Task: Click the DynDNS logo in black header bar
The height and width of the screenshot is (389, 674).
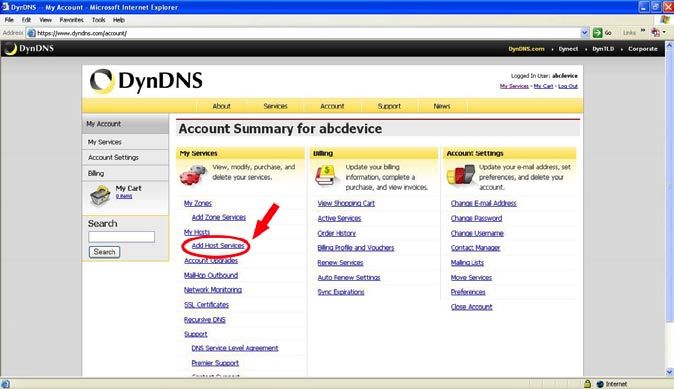Action: pyautogui.click(x=29, y=49)
